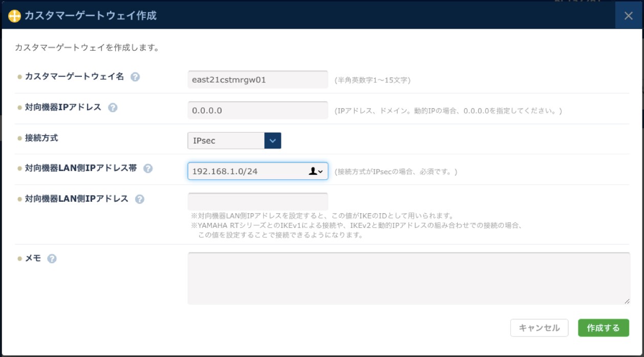The width and height of the screenshot is (644, 357).
Task: Expand the 接続方式 IPsec dropdown arrow
Action: (x=272, y=141)
